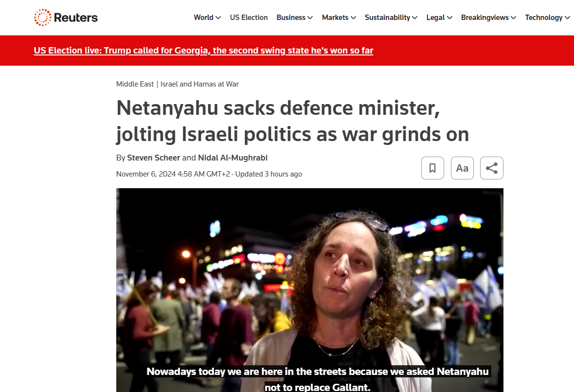Open the Middle East category link

point(135,84)
